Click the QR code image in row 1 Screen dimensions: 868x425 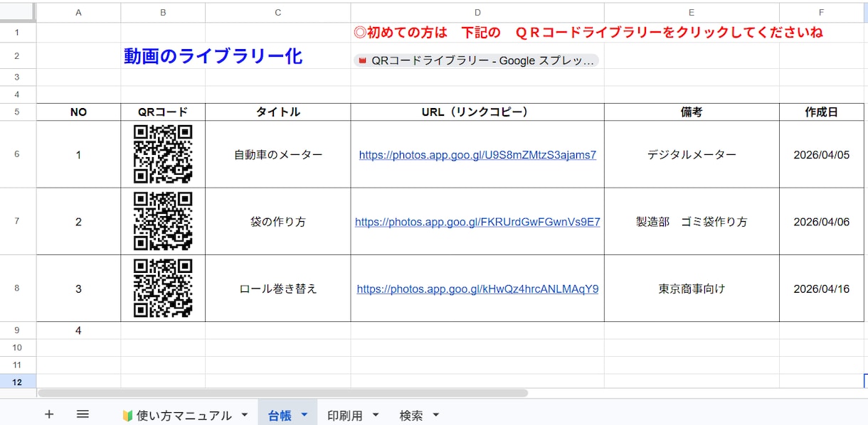point(163,154)
